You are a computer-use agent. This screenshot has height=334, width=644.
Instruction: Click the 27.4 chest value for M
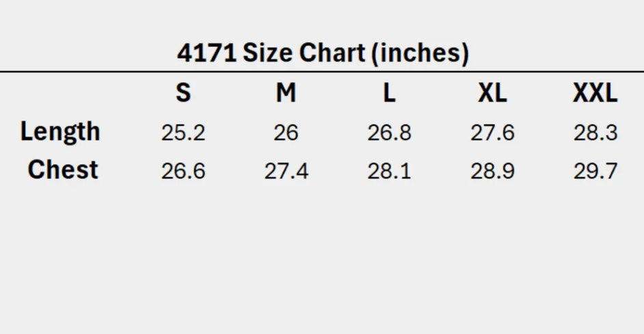coord(286,171)
